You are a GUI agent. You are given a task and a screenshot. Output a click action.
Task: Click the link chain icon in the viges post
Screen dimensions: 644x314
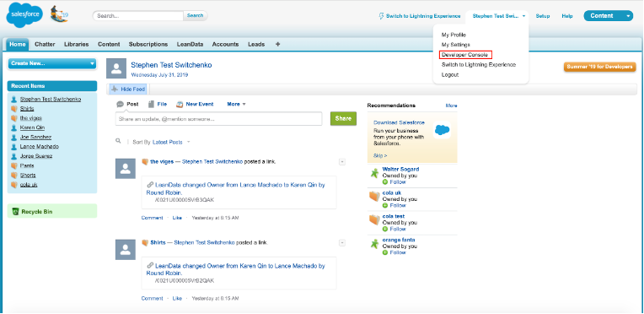click(x=150, y=185)
